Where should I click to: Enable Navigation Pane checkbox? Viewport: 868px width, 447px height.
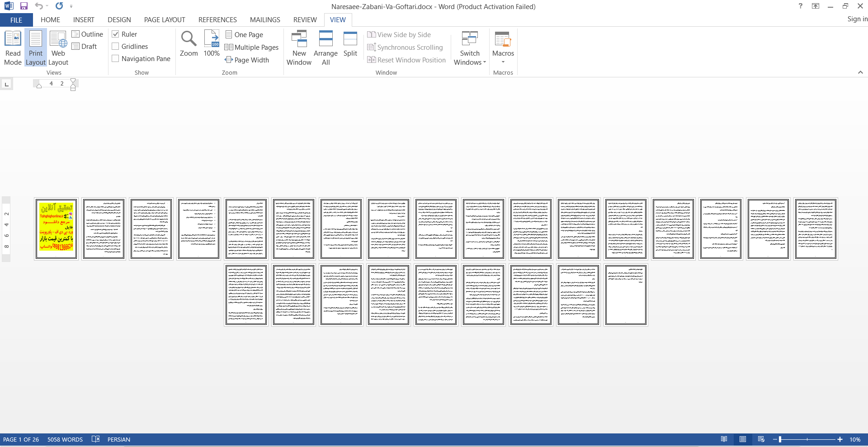tap(115, 59)
